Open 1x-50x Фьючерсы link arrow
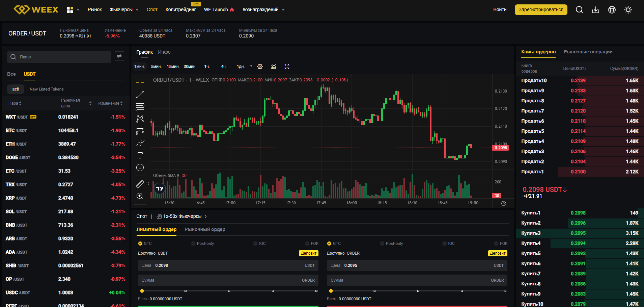 (x=205, y=216)
